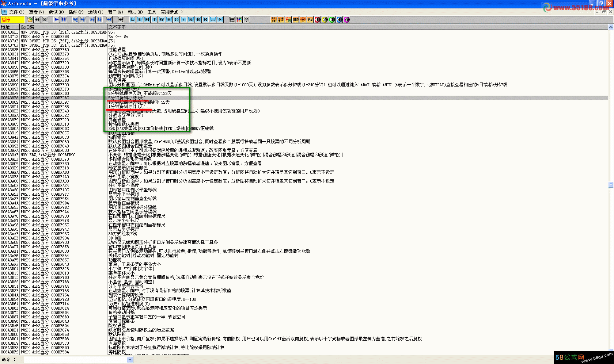Image resolution: width=614 pixels, height=364 pixels.
Task: Click the 反汇编 column header
Action: pos(63,27)
